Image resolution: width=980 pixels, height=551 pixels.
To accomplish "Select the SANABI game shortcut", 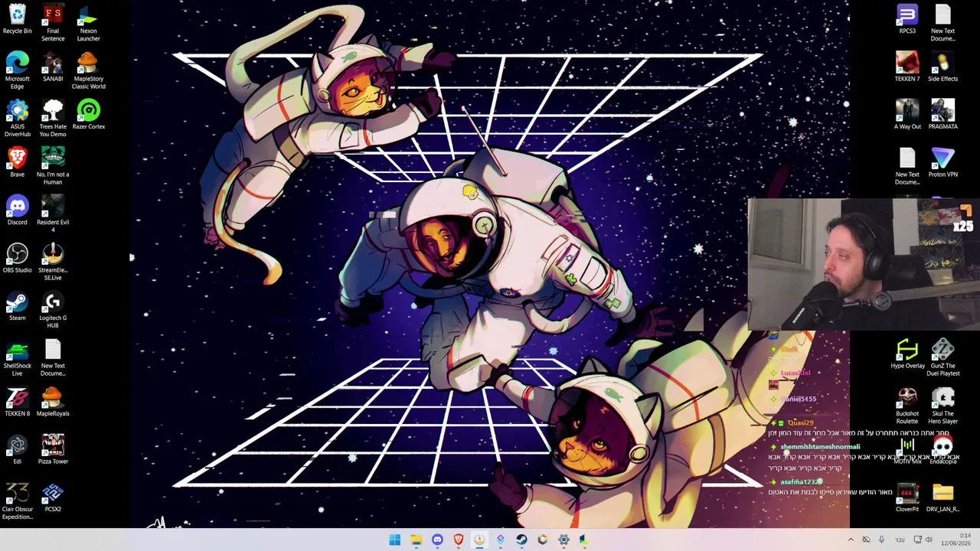I will (x=53, y=67).
